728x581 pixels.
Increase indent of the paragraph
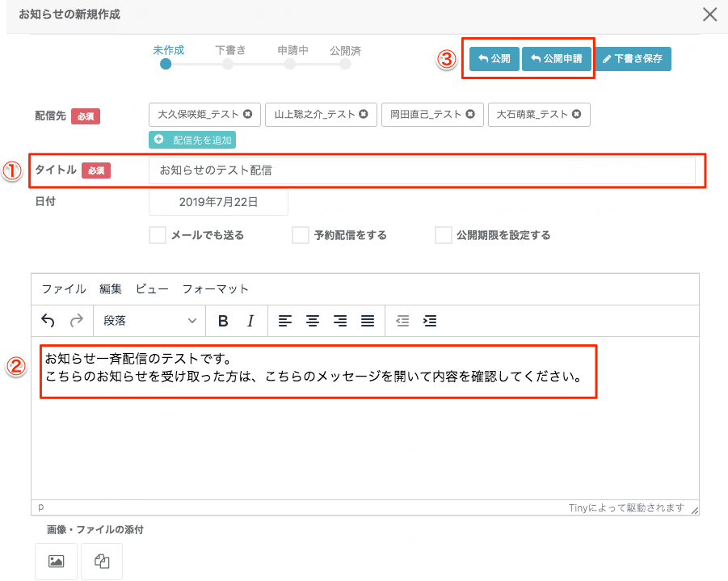pyautogui.click(x=430, y=321)
